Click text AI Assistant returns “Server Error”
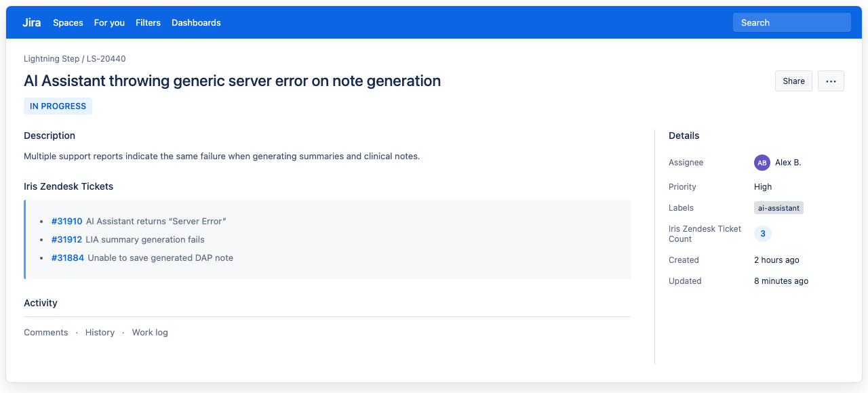The image size is (868, 393). [x=156, y=222]
